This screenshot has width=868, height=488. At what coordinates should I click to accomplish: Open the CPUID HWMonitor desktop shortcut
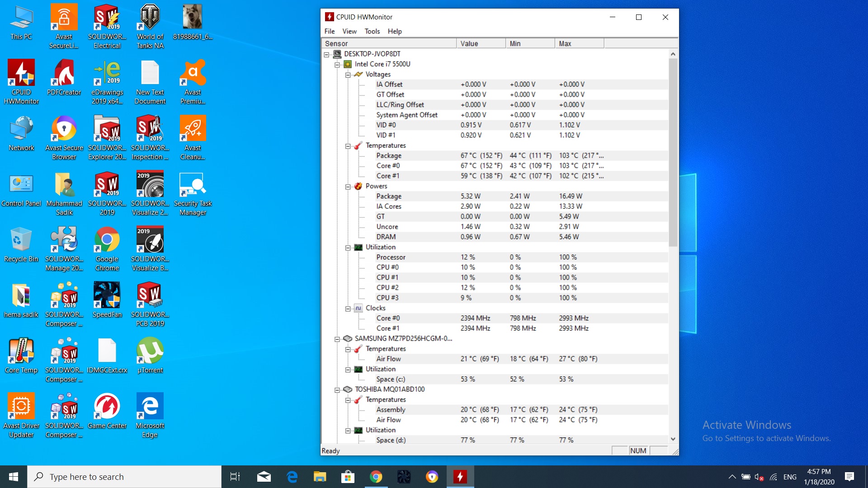click(21, 82)
